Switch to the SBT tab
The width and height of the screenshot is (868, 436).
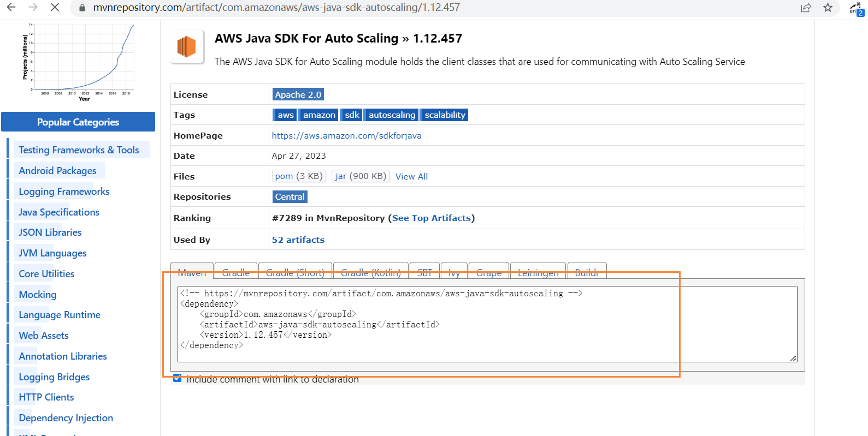pos(424,272)
